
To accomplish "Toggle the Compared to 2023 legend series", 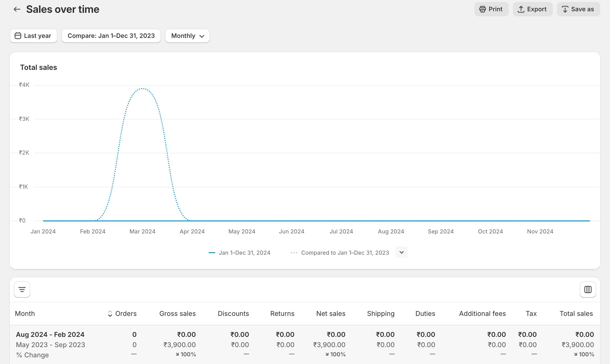I will pyautogui.click(x=340, y=253).
